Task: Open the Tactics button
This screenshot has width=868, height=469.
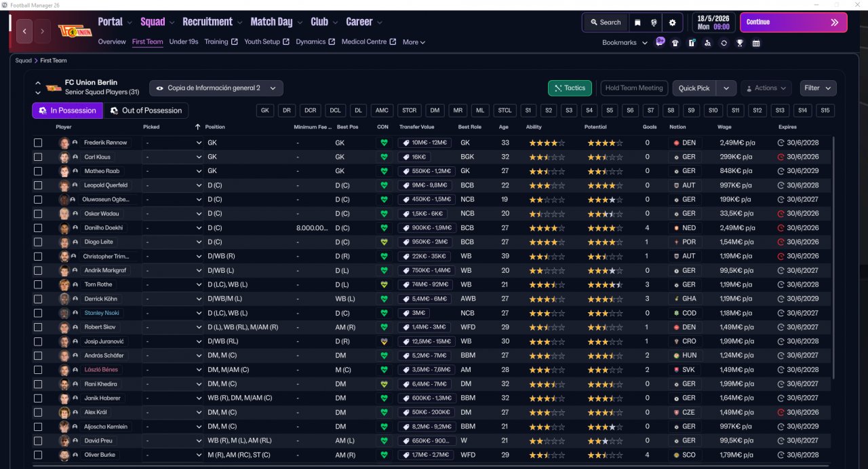Action: [570, 88]
